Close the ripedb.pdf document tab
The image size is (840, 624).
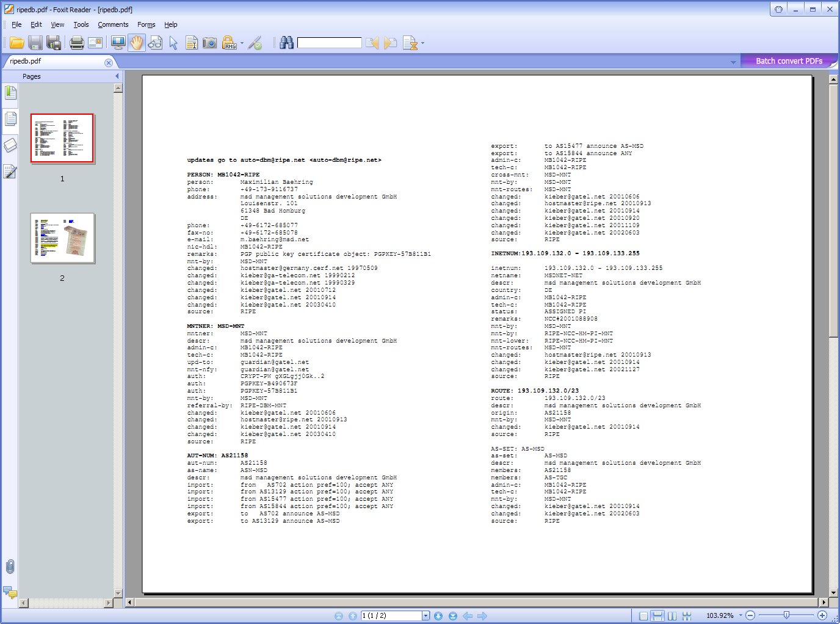click(108, 62)
